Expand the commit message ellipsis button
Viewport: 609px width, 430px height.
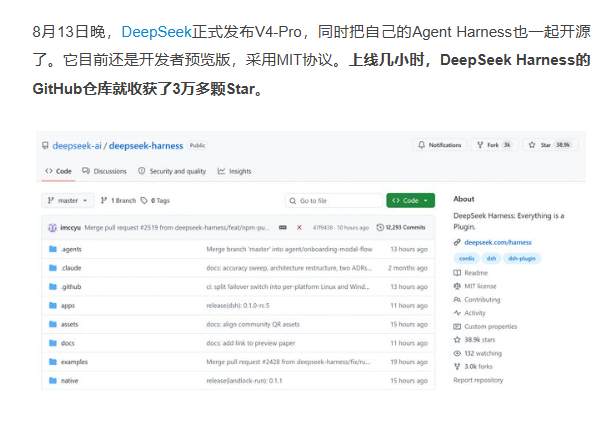[x=283, y=228]
